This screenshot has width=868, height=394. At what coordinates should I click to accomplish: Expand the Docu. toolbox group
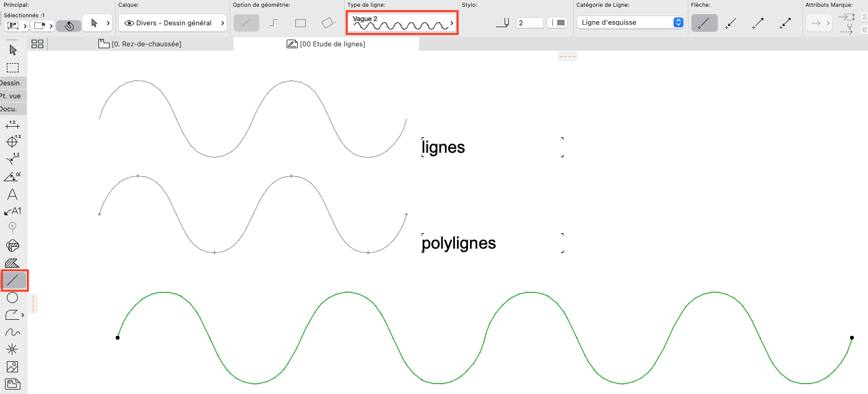pos(13,109)
